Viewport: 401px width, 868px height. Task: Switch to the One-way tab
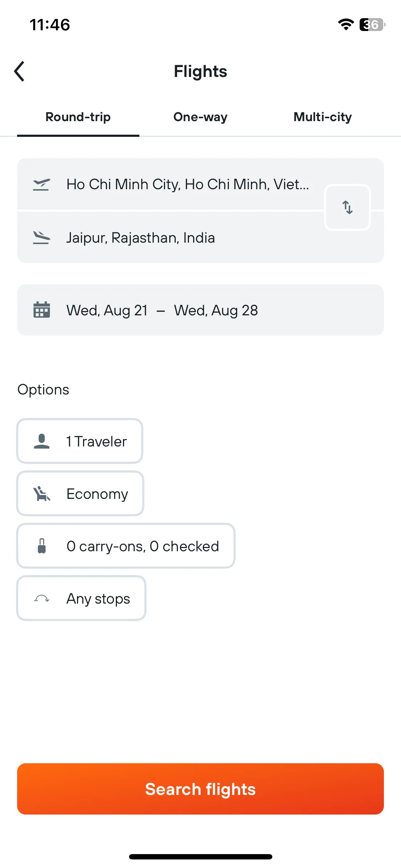coord(200,117)
